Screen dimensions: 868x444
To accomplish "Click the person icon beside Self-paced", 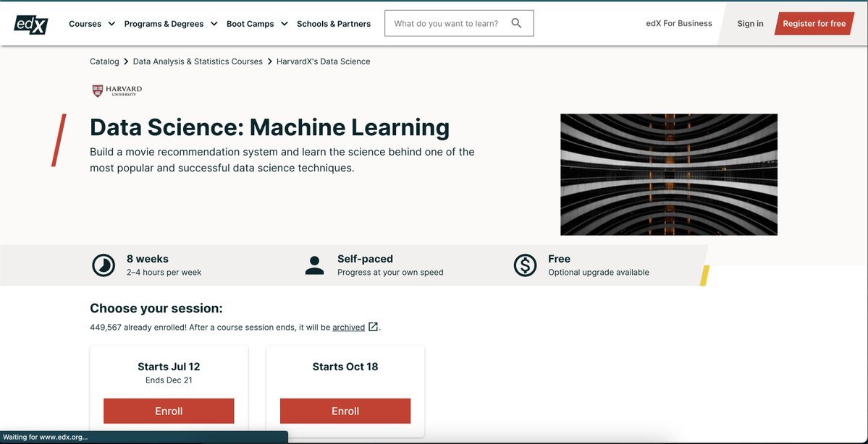I will pyautogui.click(x=314, y=265).
